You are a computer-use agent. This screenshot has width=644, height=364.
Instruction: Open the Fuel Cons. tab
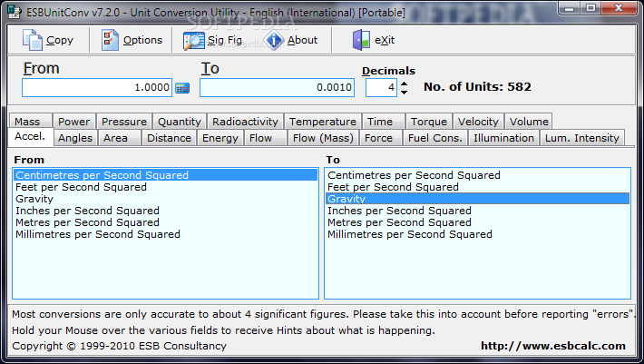pyautogui.click(x=435, y=138)
